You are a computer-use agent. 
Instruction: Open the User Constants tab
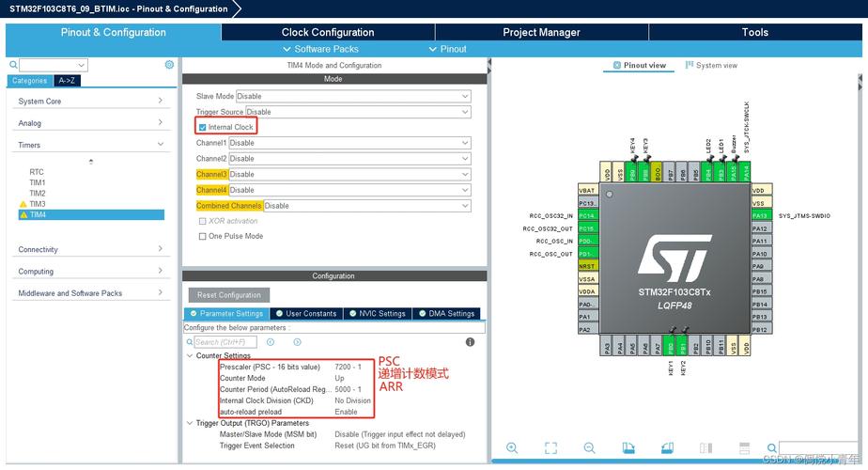point(306,314)
